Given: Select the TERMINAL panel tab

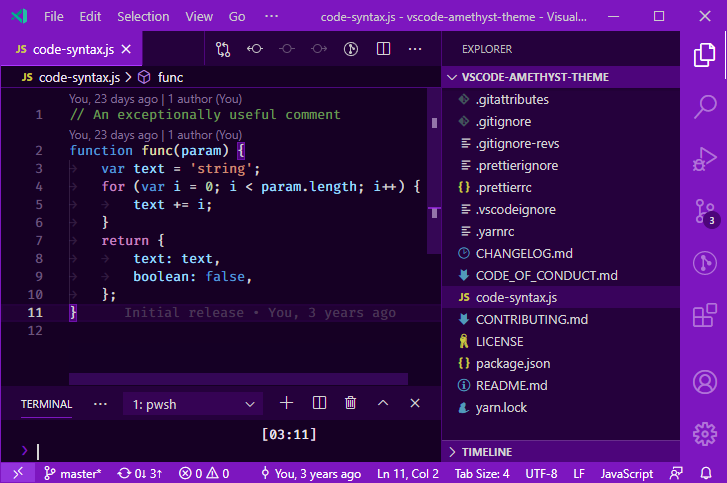Looking at the screenshot, I should (x=46, y=404).
